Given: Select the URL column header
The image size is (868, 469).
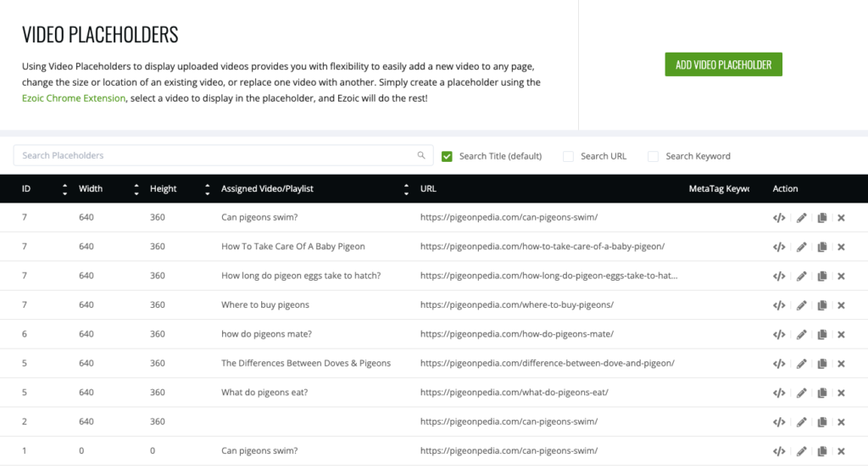Looking at the screenshot, I should (x=428, y=189).
